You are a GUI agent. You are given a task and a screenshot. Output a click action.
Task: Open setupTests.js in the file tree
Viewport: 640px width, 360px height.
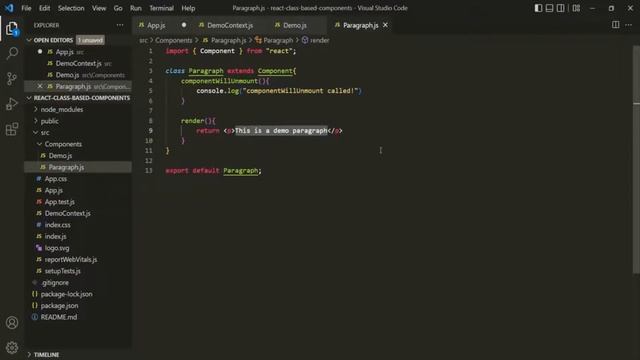pyautogui.click(x=62, y=271)
